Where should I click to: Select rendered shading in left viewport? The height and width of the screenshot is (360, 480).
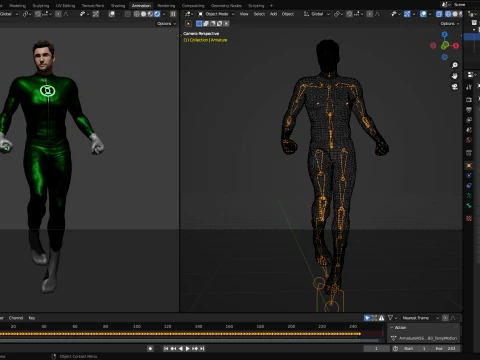click(157, 14)
